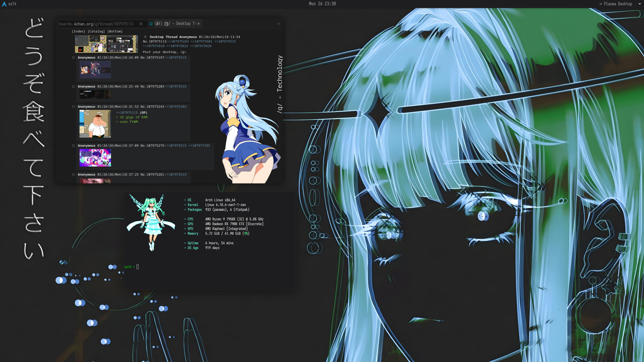The height and width of the screenshot is (362, 644).
Task: Collapse post No.107975279
Action: click(73, 146)
